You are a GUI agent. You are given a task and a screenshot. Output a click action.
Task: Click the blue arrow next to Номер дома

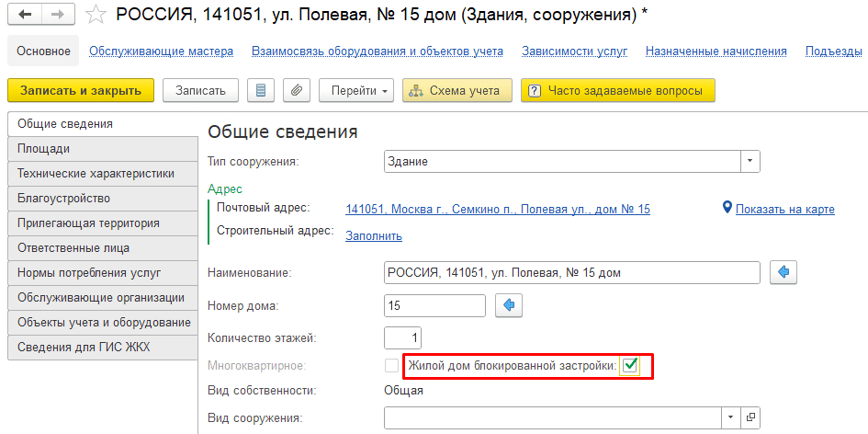(x=509, y=304)
